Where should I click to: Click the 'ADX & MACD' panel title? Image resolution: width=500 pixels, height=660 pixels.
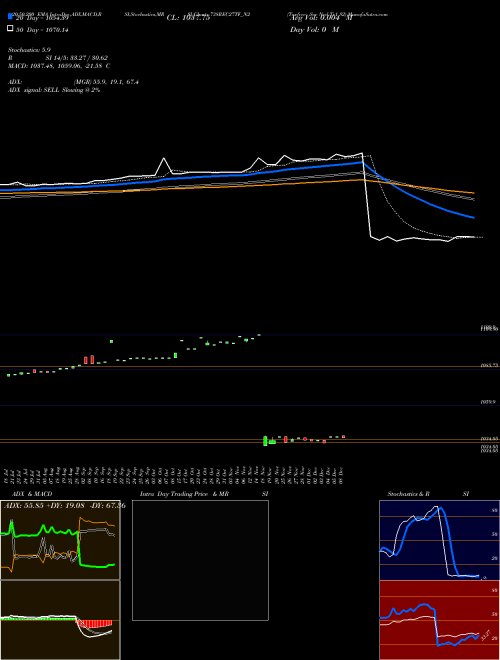pos(32,494)
